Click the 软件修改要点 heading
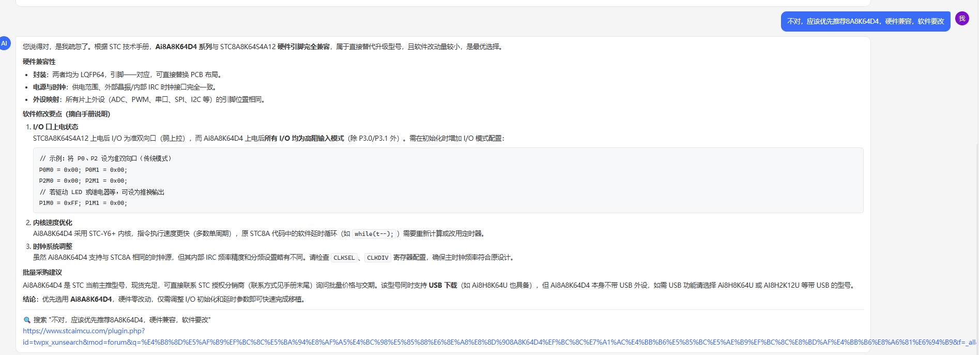The width and height of the screenshot is (980, 355). point(66,114)
